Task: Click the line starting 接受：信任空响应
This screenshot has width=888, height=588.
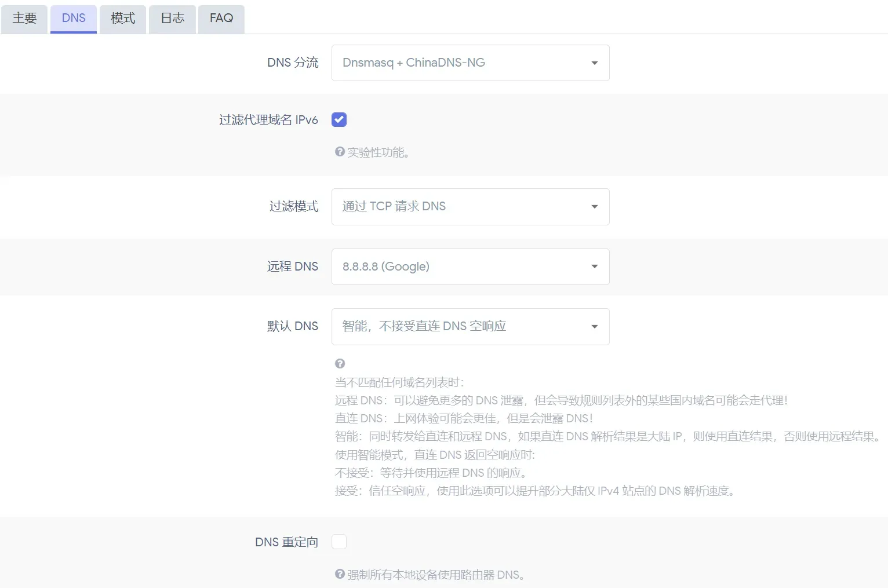Action: coord(536,491)
